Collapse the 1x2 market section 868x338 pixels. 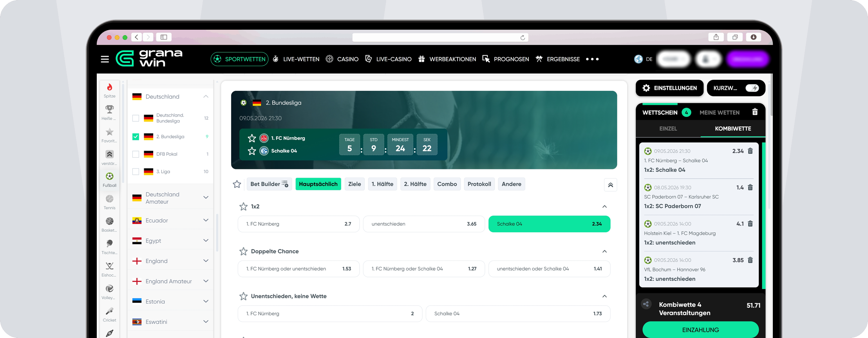[x=604, y=206]
